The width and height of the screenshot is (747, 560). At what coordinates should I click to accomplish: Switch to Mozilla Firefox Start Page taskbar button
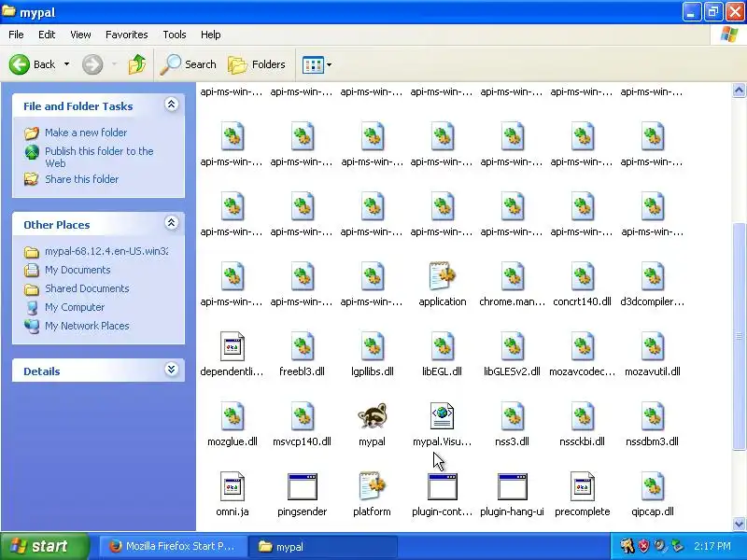[x=174, y=546]
